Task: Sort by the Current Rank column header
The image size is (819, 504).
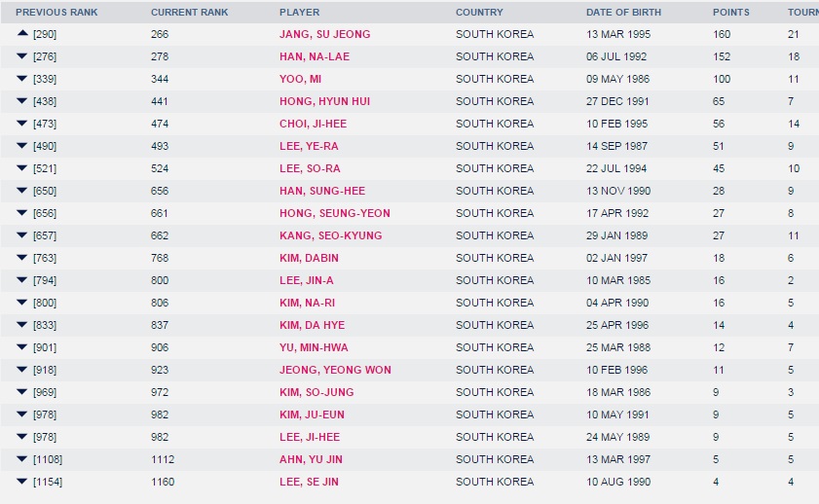Action: [x=190, y=12]
